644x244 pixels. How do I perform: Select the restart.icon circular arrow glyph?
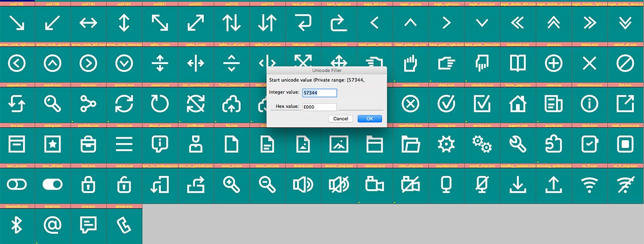click(x=160, y=104)
